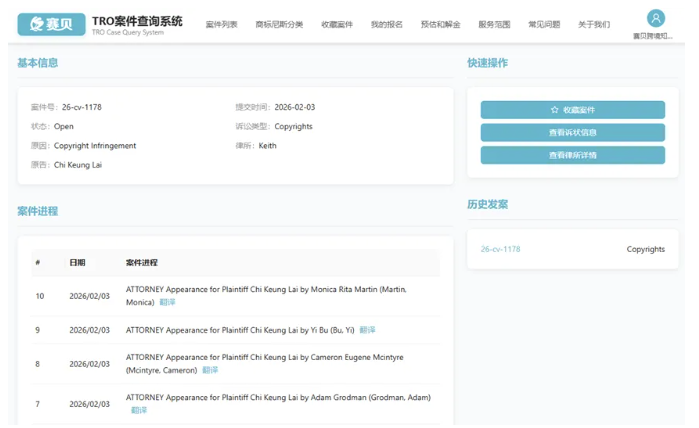This screenshot has width=699, height=428.
Task: Open 查看律所详情 details
Action: [x=572, y=155]
